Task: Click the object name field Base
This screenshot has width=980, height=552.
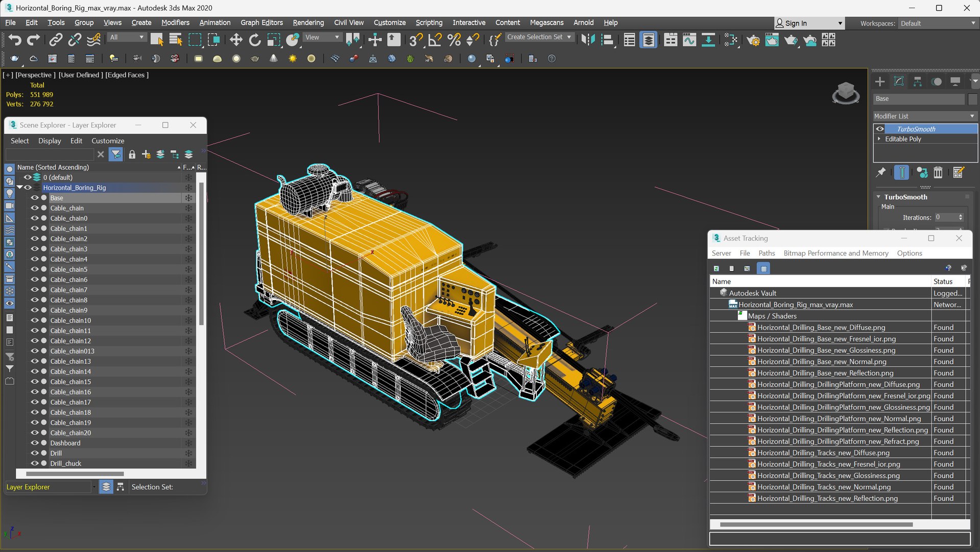Action: click(x=919, y=99)
